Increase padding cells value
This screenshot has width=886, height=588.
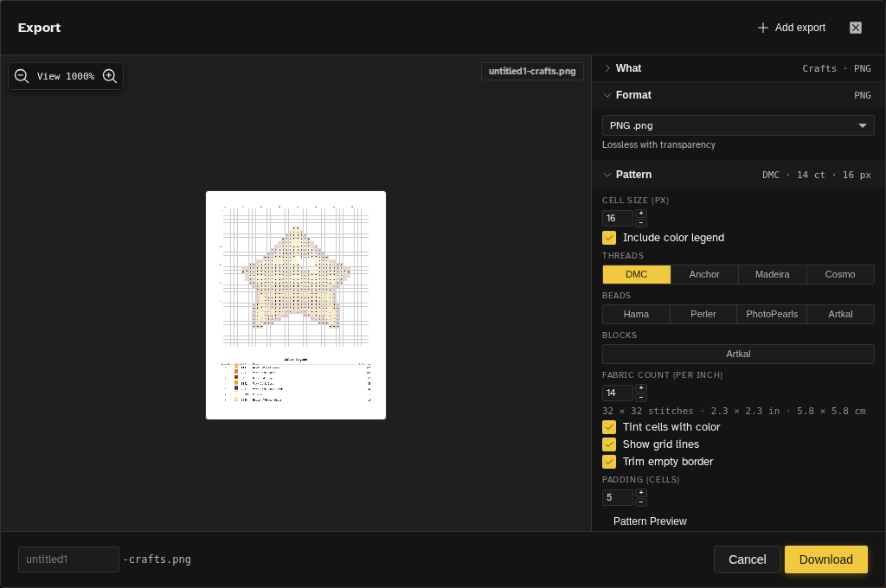coord(641,493)
